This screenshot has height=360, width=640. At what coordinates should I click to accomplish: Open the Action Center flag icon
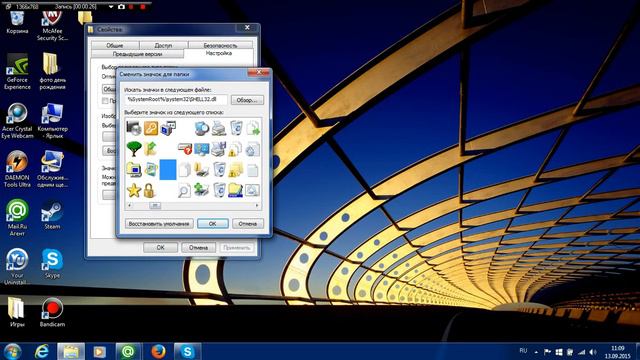coord(547,352)
